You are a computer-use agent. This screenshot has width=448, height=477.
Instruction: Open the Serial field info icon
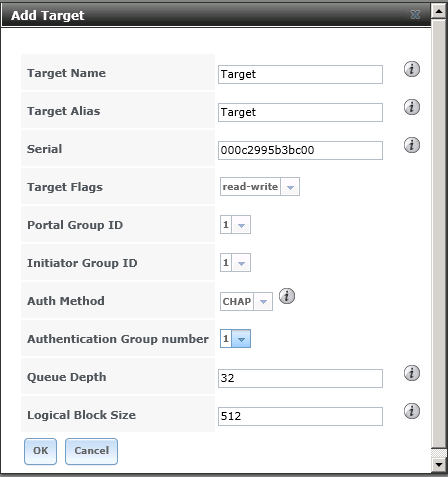click(x=412, y=145)
